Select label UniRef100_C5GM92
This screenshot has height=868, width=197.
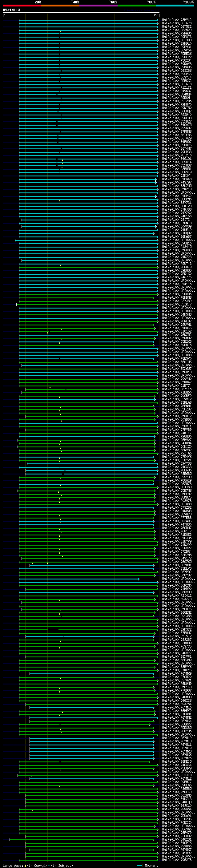(x=177, y=338)
